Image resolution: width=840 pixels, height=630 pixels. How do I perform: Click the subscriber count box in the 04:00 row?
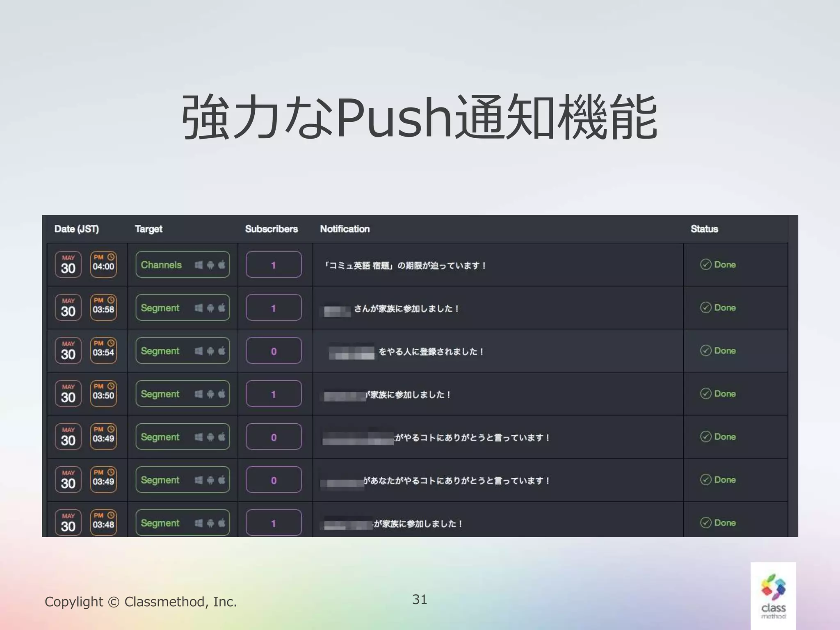coord(274,265)
